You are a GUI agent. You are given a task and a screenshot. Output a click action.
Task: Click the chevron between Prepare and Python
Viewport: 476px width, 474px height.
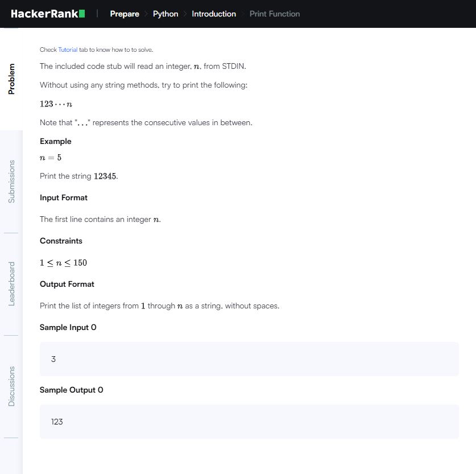tap(146, 14)
